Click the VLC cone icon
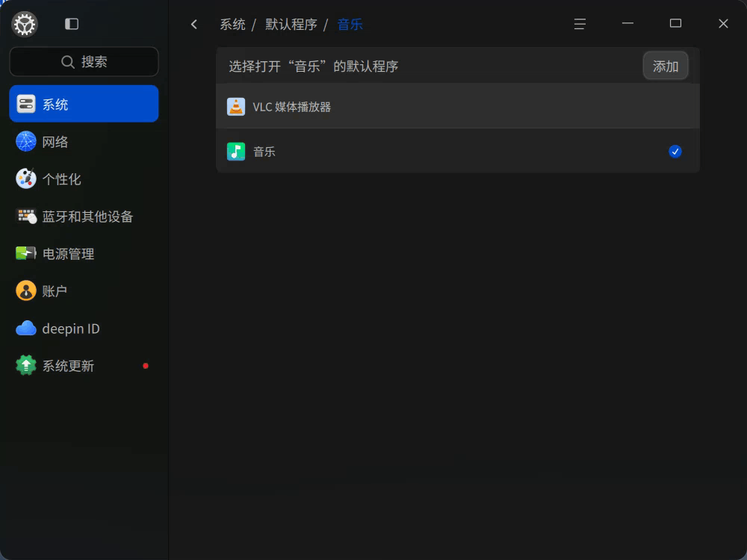This screenshot has width=747, height=560. (236, 107)
